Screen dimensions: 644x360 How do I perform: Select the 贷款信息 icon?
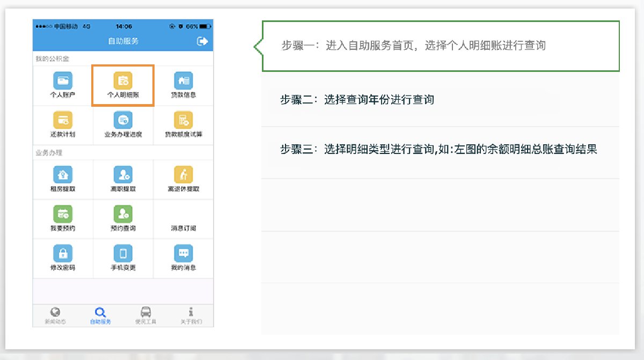click(x=183, y=81)
